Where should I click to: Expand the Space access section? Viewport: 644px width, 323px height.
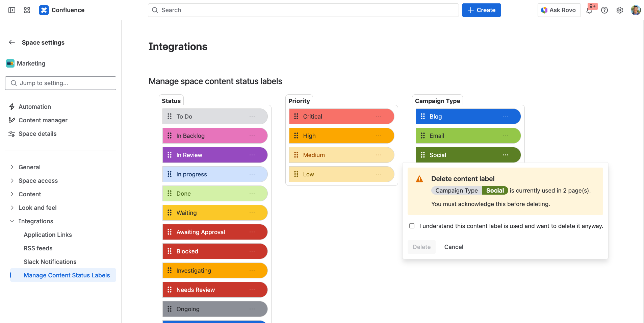click(12, 181)
